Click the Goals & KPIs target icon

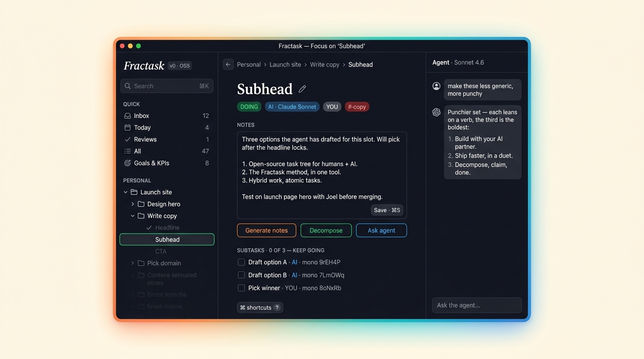pos(127,163)
